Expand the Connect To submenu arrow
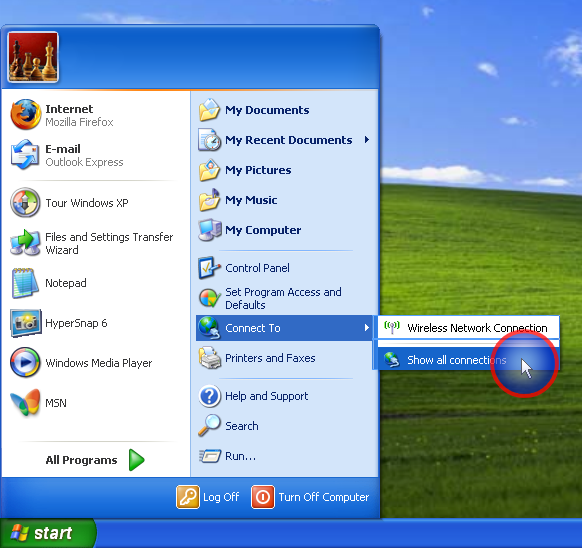The height and width of the screenshot is (548, 582). tap(367, 327)
